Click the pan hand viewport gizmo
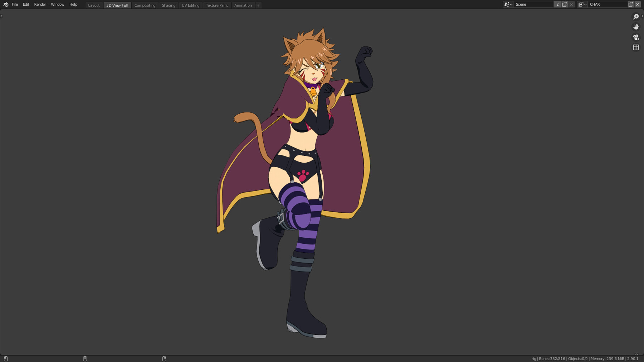644x362 pixels. coord(636,27)
